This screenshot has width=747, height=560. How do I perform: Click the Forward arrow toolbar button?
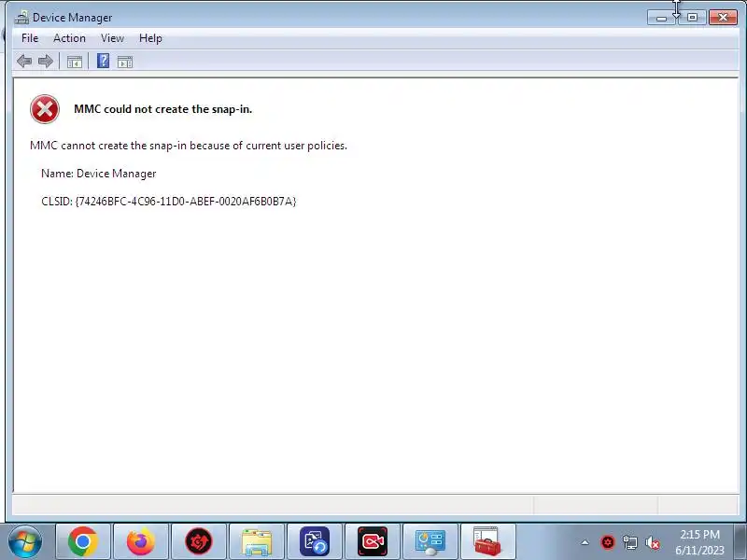[x=45, y=62]
